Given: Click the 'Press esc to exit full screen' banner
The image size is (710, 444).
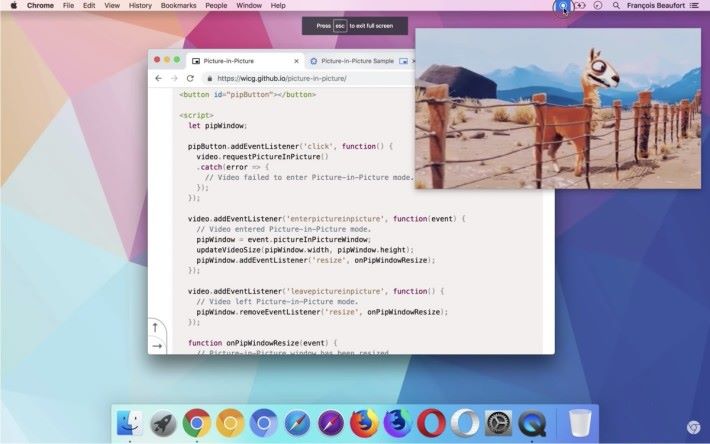Looking at the screenshot, I should 355,26.
